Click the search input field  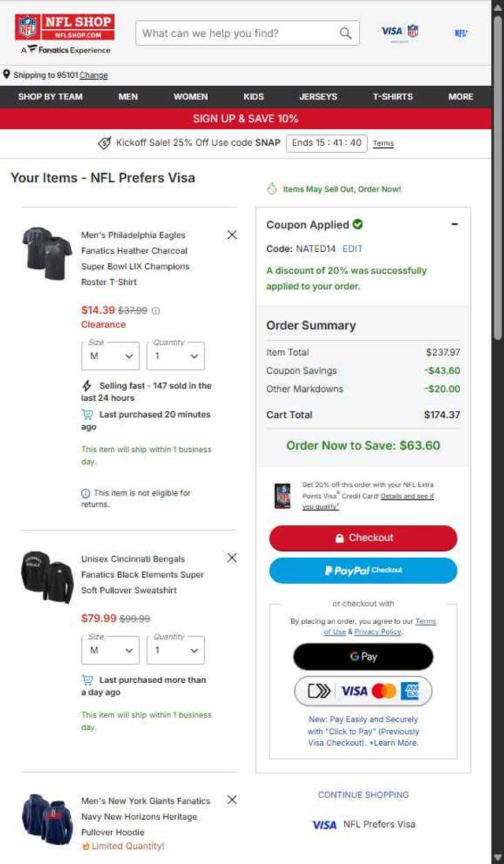[236, 33]
